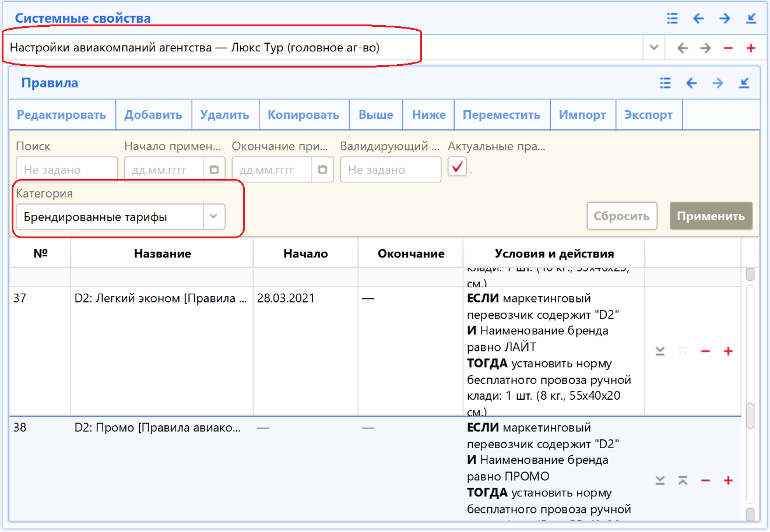Viewport: 770px width, 532px height.
Task: Click back arrow in Правила panel header
Action: point(691,83)
